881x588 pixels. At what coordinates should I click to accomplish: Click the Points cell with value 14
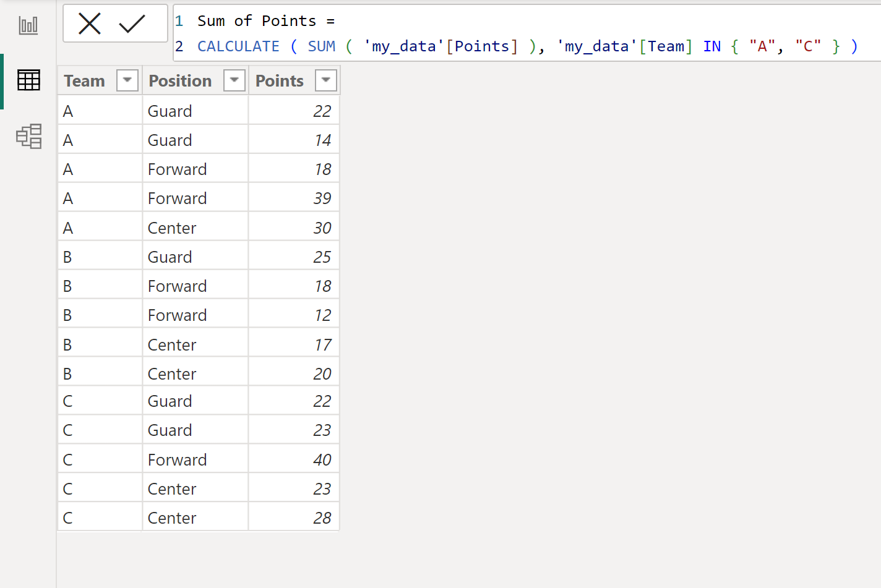(x=294, y=140)
